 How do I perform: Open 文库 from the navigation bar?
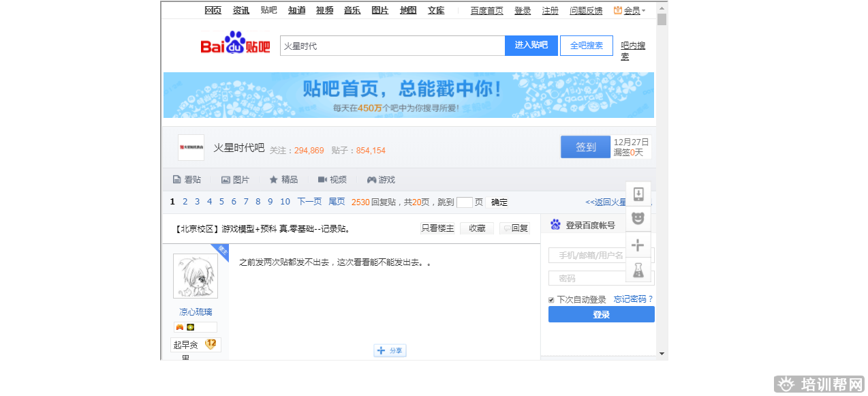435,10
